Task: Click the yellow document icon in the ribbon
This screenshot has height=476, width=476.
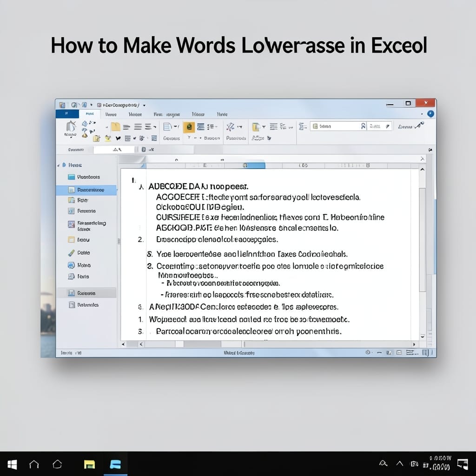Action: [256, 127]
